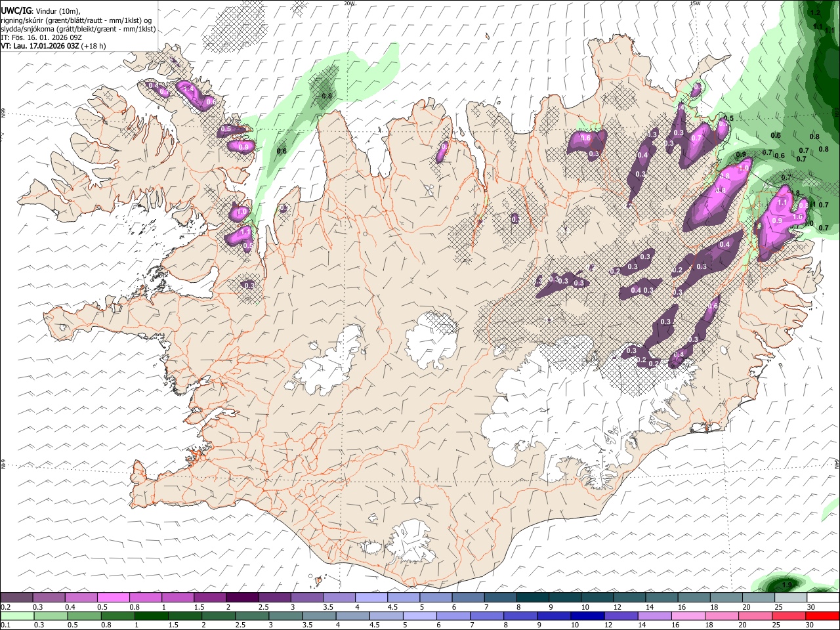Select the palest green 0.1 swatch, green-red row
Screen dimensions: 840x630
[x=17, y=616]
